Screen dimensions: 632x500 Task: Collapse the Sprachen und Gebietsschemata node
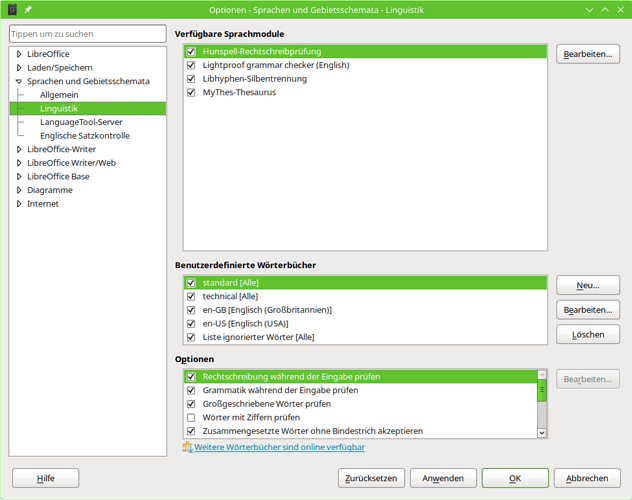pyautogui.click(x=19, y=81)
